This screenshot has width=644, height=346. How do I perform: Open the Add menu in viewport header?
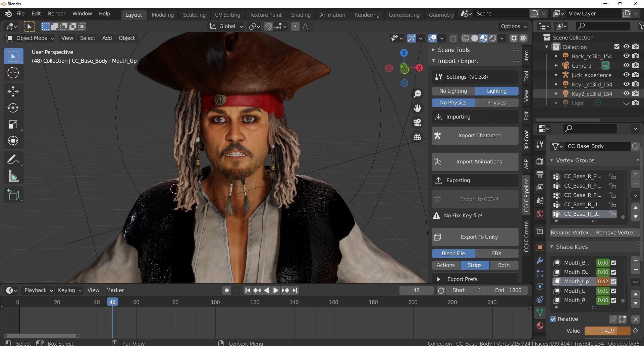(x=107, y=38)
